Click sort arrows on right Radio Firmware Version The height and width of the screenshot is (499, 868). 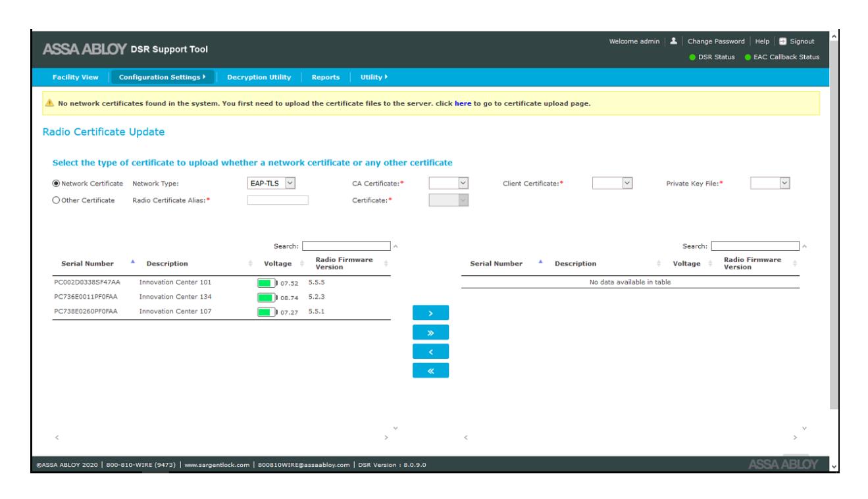coord(795,264)
